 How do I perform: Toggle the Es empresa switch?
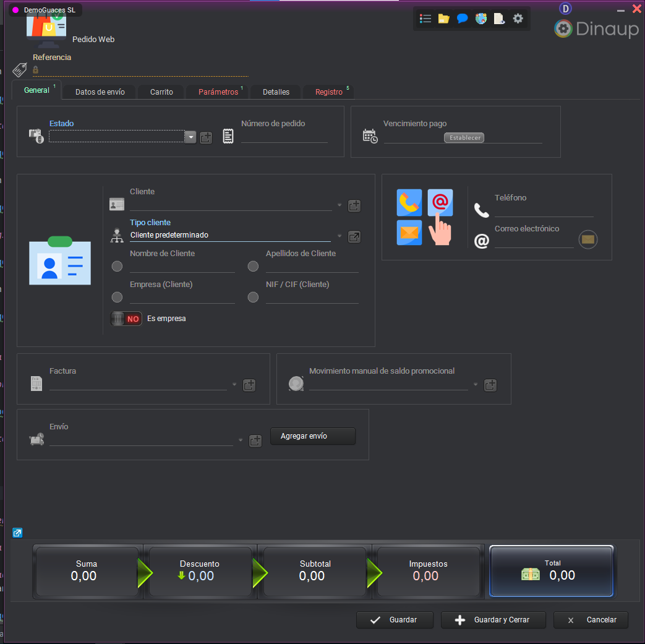click(x=126, y=319)
